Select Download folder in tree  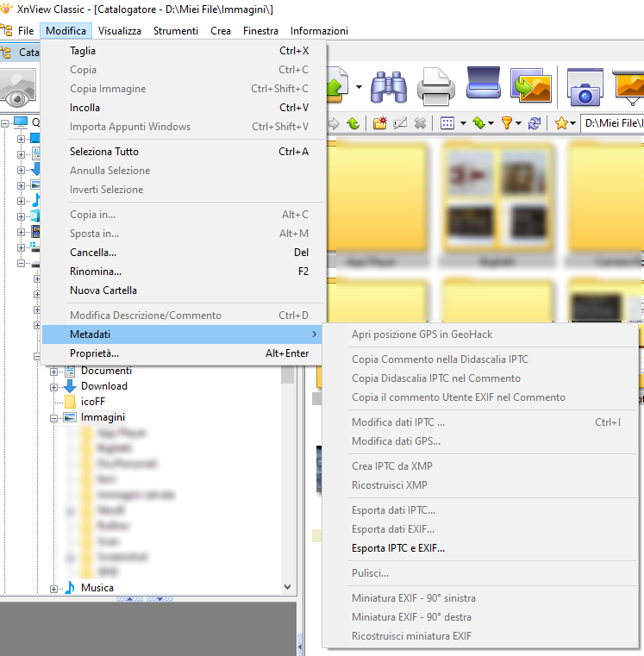coord(104,386)
